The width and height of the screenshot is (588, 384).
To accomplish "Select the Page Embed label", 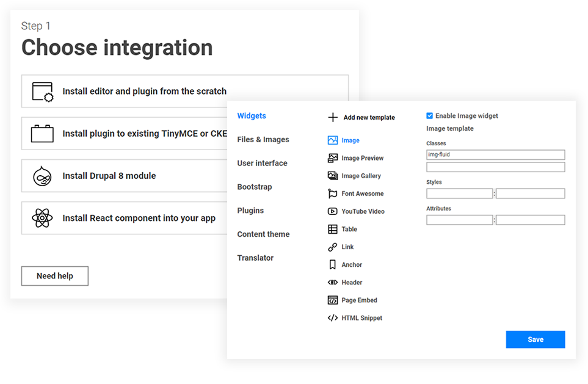I will (x=359, y=300).
